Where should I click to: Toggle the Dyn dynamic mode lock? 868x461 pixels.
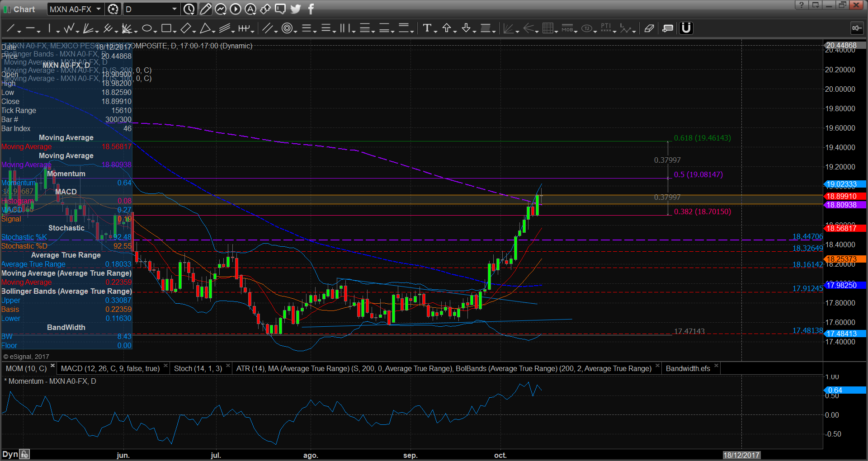click(25, 454)
